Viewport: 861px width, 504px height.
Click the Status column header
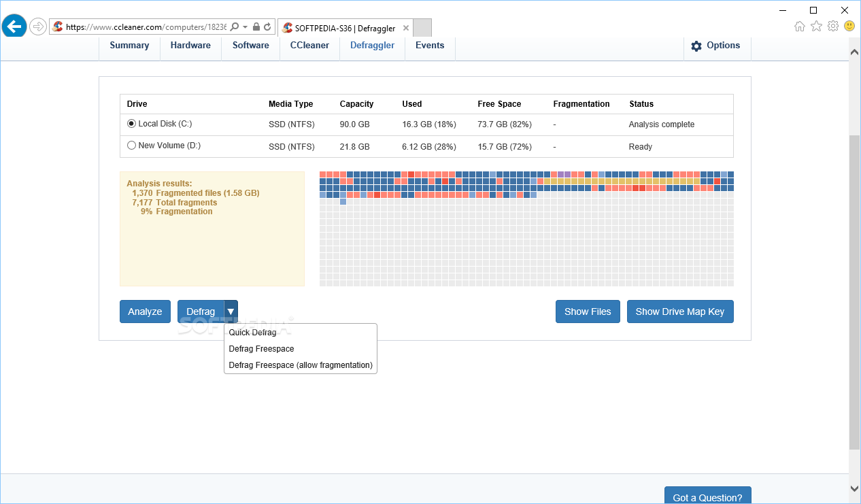pos(641,104)
